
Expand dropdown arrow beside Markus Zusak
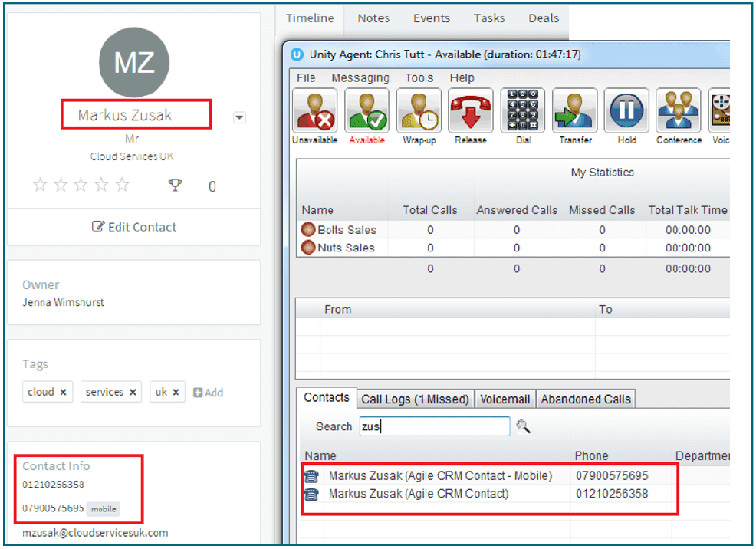239,117
